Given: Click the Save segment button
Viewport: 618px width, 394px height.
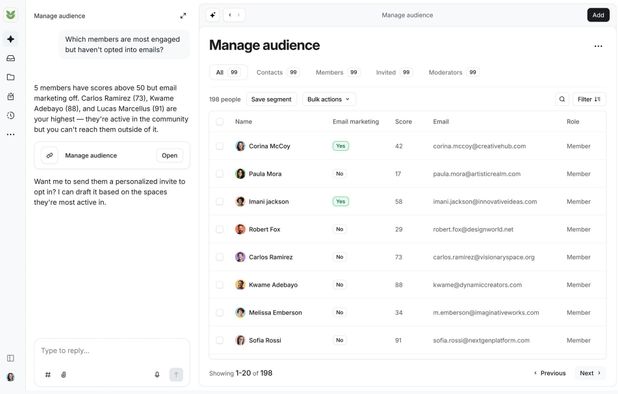Looking at the screenshot, I should click(x=272, y=99).
